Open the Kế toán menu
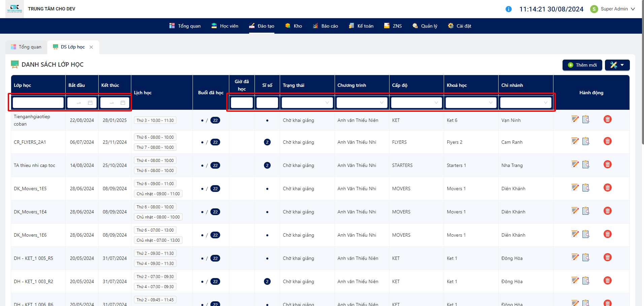This screenshot has height=306, width=644. (361, 26)
